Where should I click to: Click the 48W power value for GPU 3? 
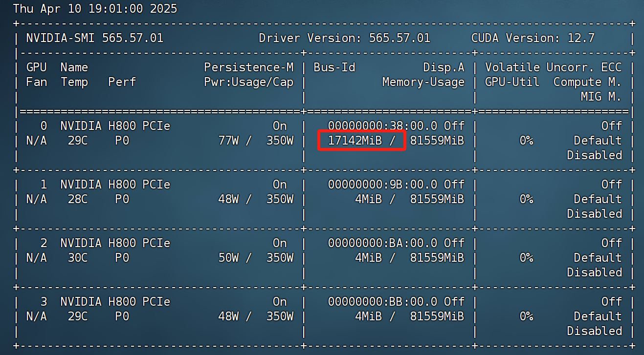[x=228, y=316]
